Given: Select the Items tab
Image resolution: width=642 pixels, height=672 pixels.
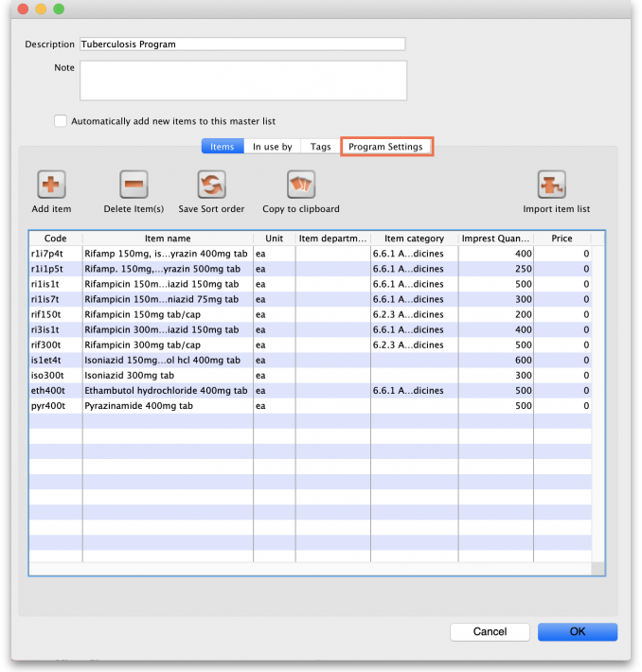Looking at the screenshot, I should coord(222,147).
